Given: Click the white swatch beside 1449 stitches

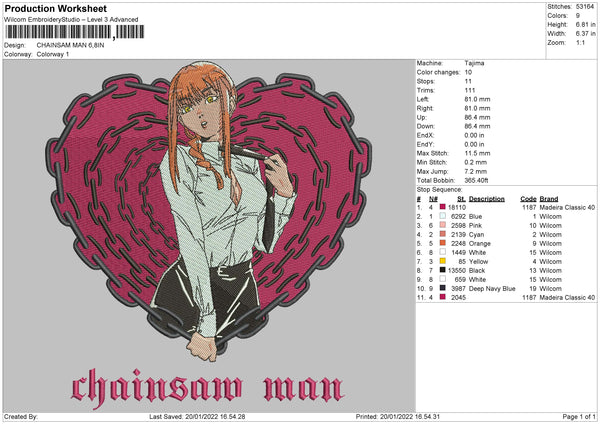Looking at the screenshot, I should coord(443,252).
